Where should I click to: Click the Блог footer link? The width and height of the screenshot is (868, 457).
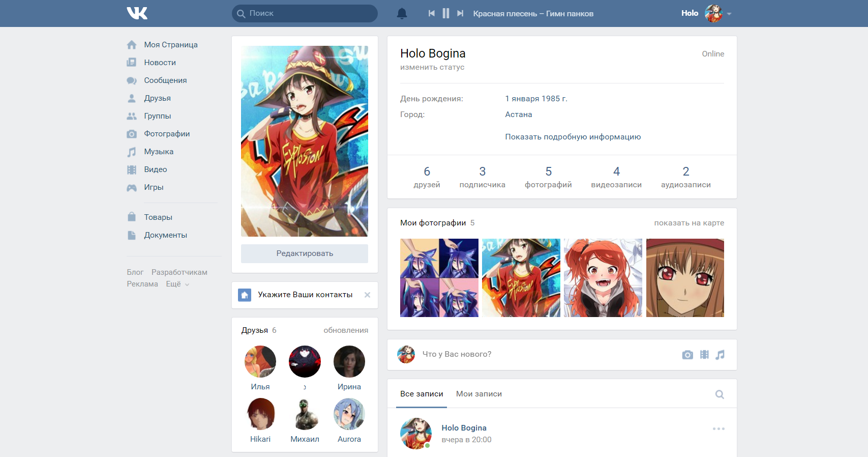click(x=135, y=272)
